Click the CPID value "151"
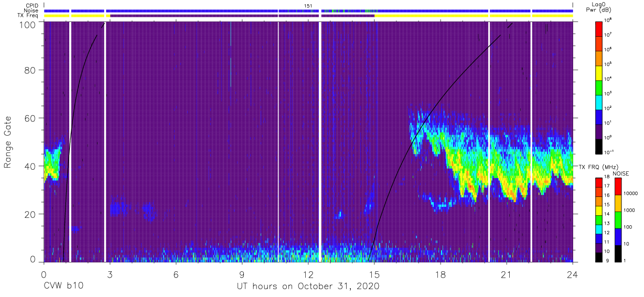Image resolution: width=644 pixels, height=297 pixels. pyautogui.click(x=308, y=5)
